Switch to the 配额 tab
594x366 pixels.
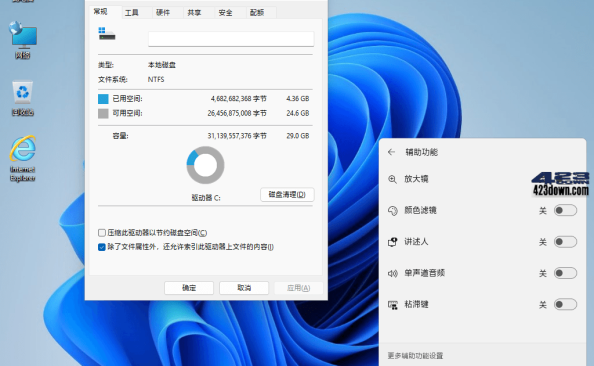tap(257, 13)
